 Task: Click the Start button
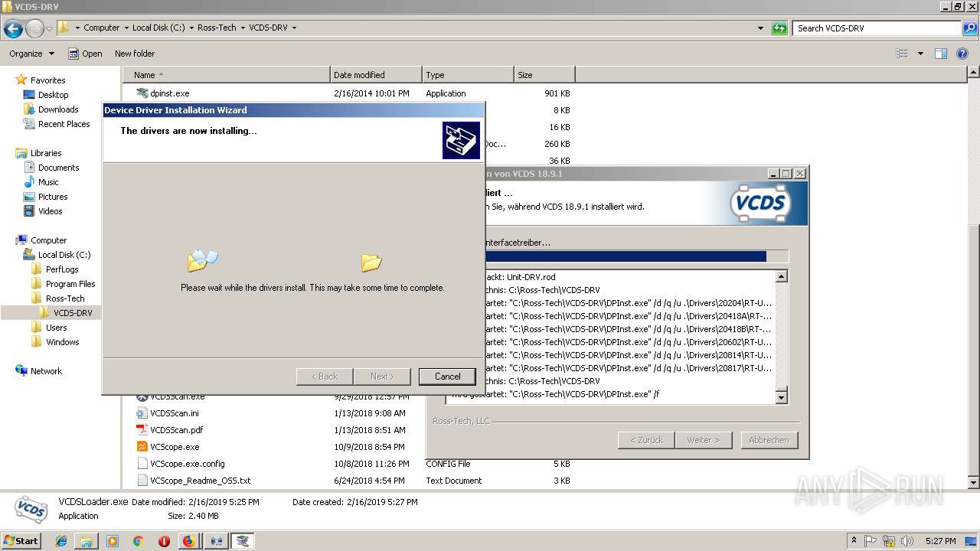[21, 541]
